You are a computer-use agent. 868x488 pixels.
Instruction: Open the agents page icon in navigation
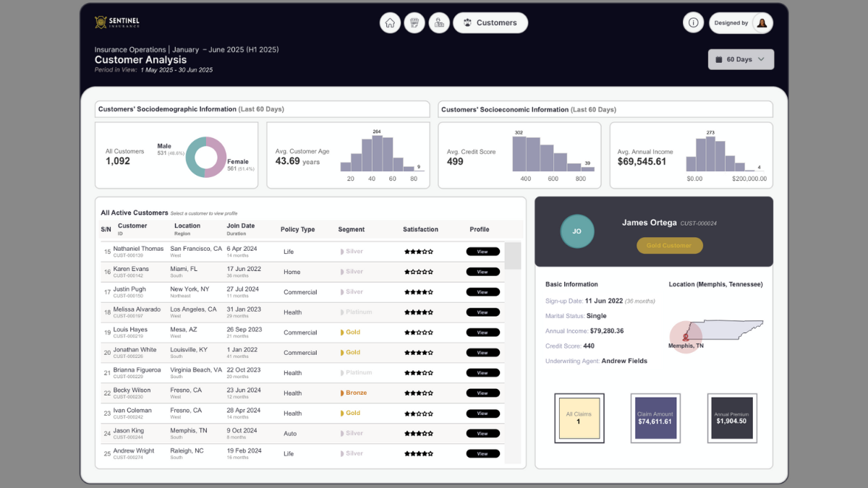[x=438, y=23]
